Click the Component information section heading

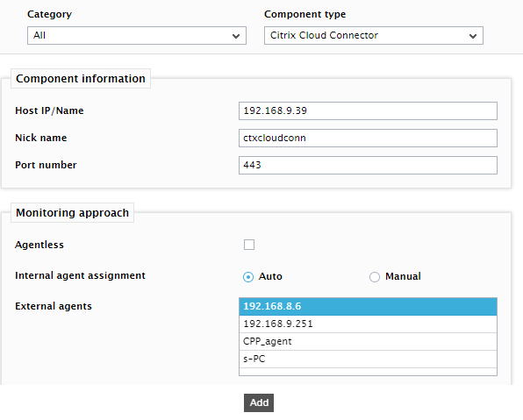pos(81,79)
